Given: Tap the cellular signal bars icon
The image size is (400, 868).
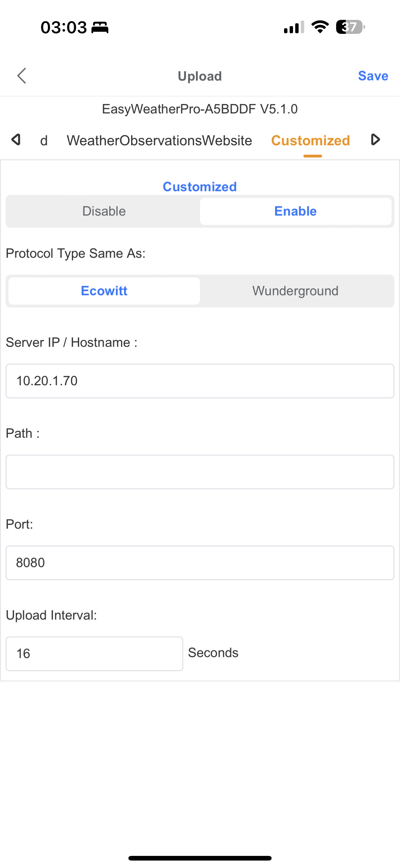Looking at the screenshot, I should click(294, 27).
